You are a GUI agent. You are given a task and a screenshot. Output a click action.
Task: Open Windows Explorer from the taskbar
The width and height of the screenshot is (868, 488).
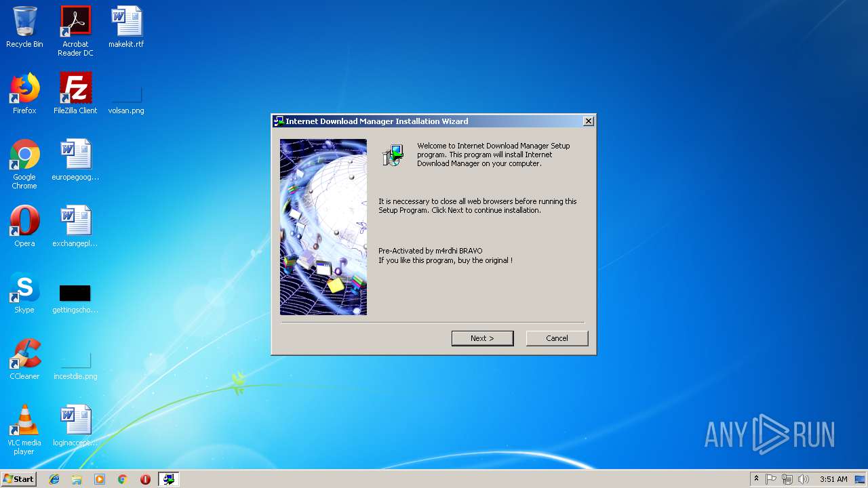pos(77,479)
